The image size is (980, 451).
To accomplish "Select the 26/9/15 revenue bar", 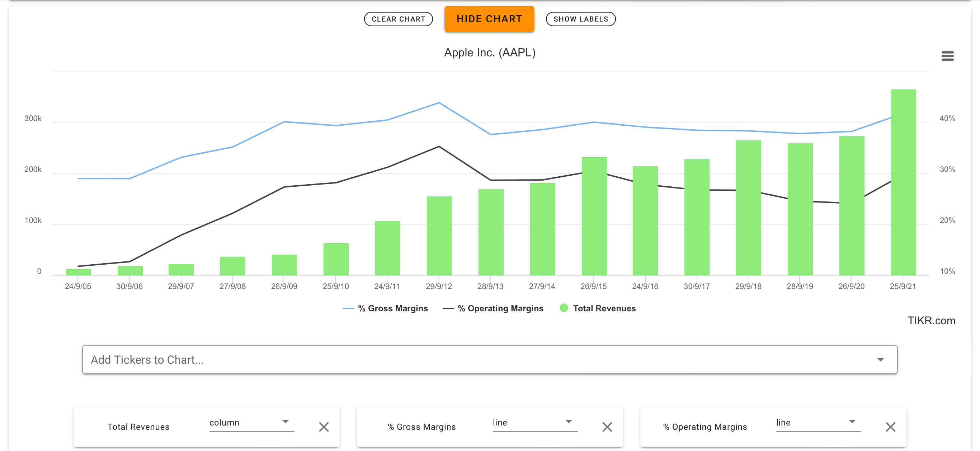I will coord(594,216).
